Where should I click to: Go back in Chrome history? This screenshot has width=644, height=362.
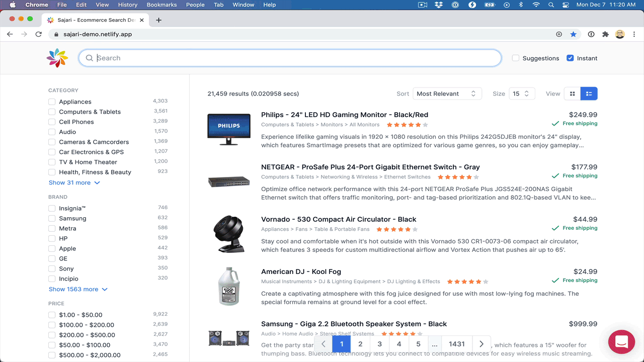coord(10,34)
